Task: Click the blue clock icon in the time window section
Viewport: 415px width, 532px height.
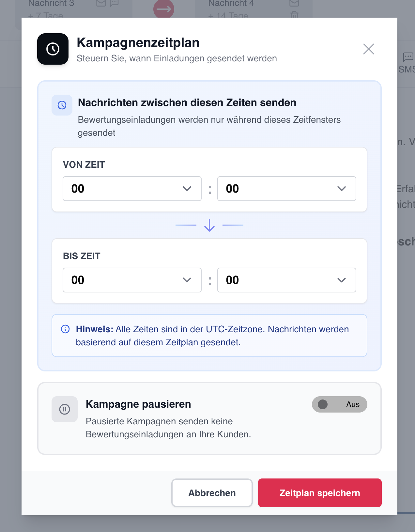Action: coord(62,105)
